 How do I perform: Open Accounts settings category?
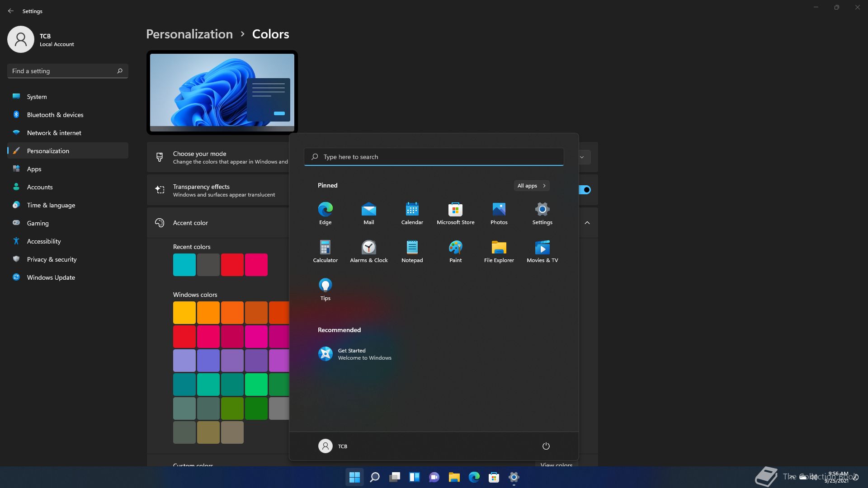pos(68,187)
